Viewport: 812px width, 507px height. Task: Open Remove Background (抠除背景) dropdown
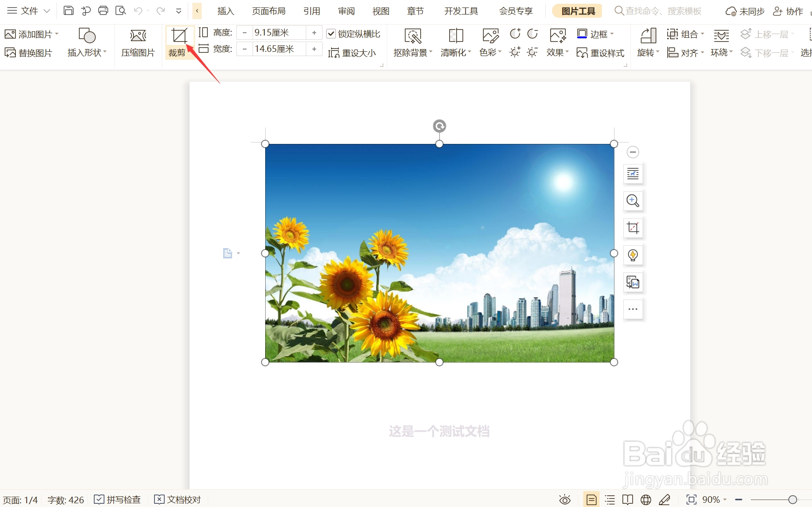point(431,52)
